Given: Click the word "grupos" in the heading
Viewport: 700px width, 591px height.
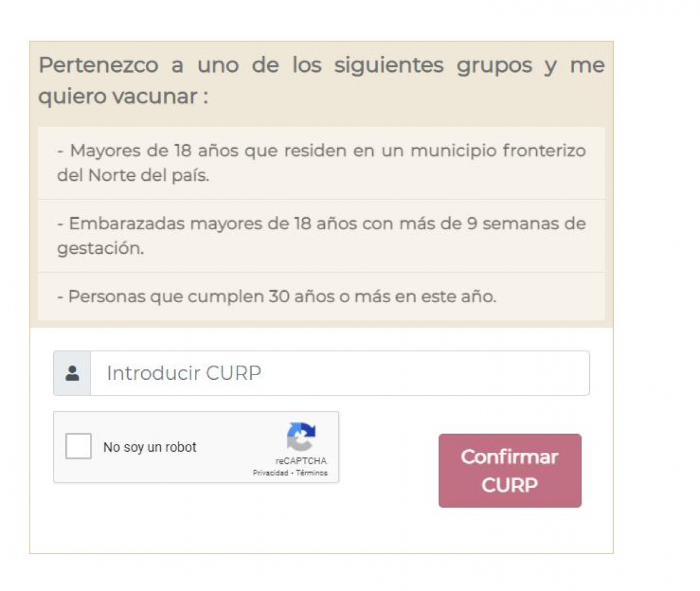Looking at the screenshot, I should tap(494, 66).
